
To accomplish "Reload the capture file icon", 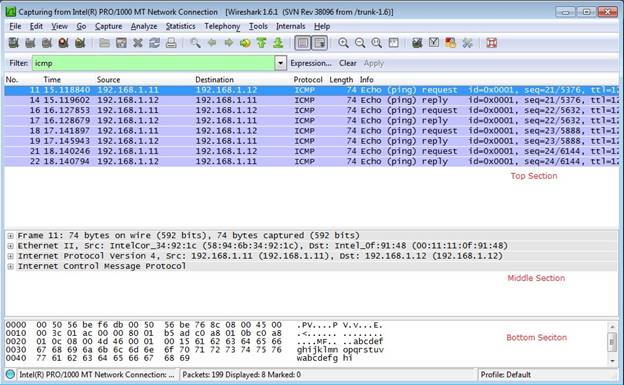I will [154, 43].
